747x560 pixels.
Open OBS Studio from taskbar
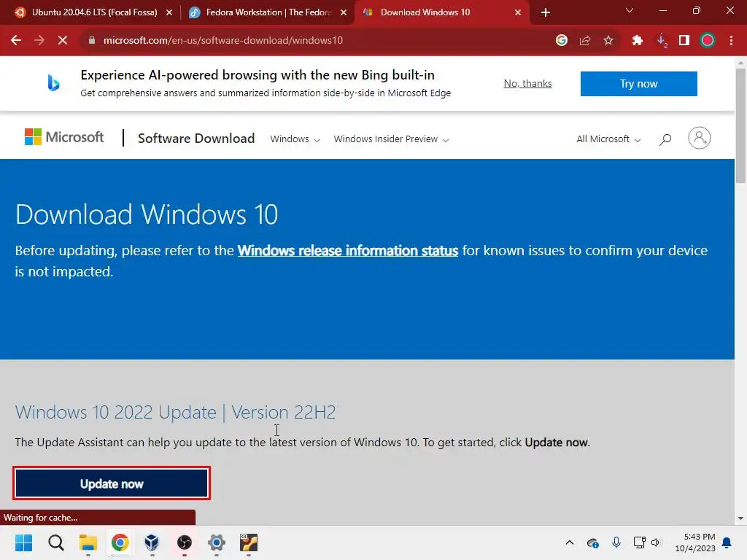point(185,542)
